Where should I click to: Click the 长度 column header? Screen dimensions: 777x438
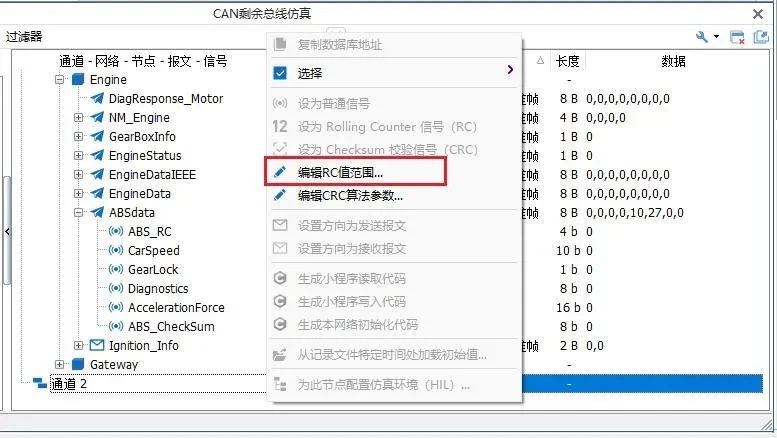(x=567, y=61)
